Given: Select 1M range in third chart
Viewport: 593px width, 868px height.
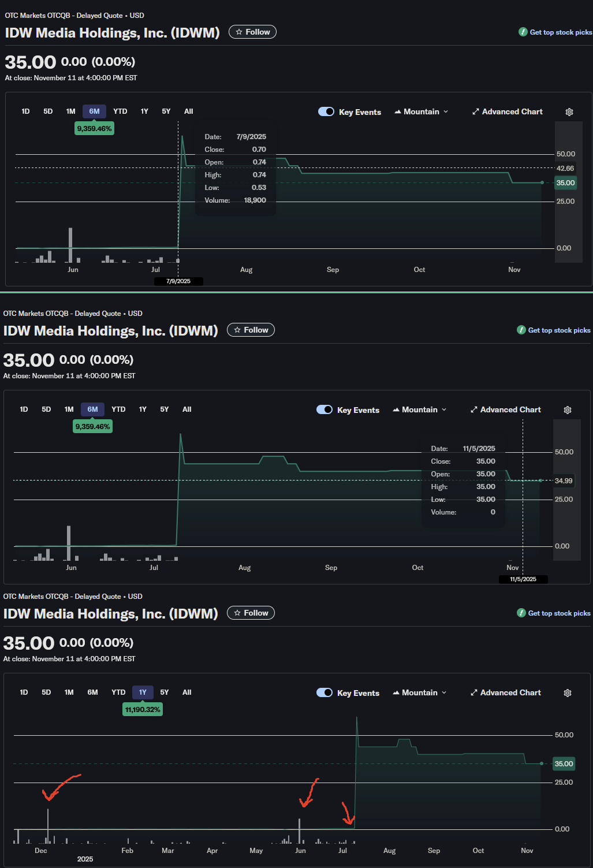Looking at the screenshot, I should click(69, 692).
